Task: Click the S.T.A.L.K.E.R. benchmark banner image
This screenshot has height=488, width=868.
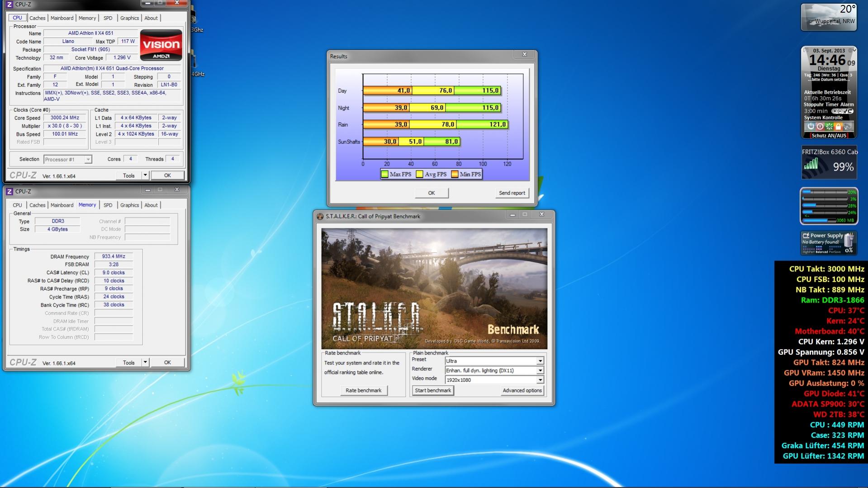Action: [434, 289]
